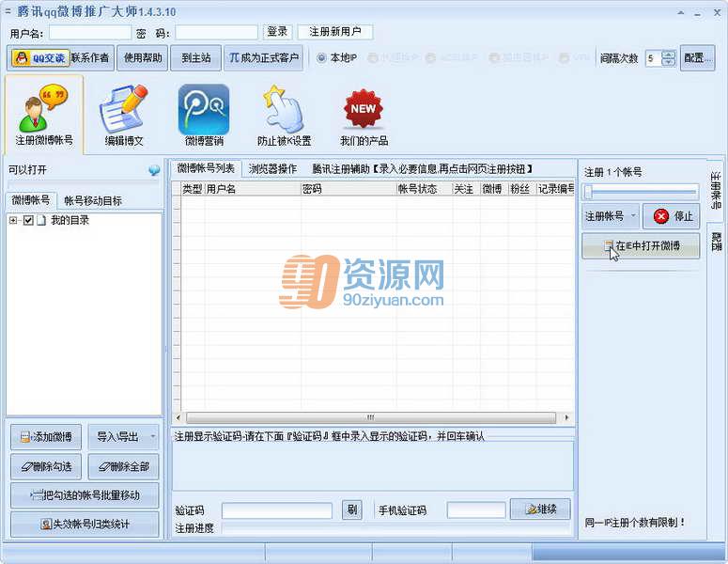Image resolution: width=728 pixels, height=564 pixels.
Task: Click the π 成为正式客户 button
Action: coord(263,58)
